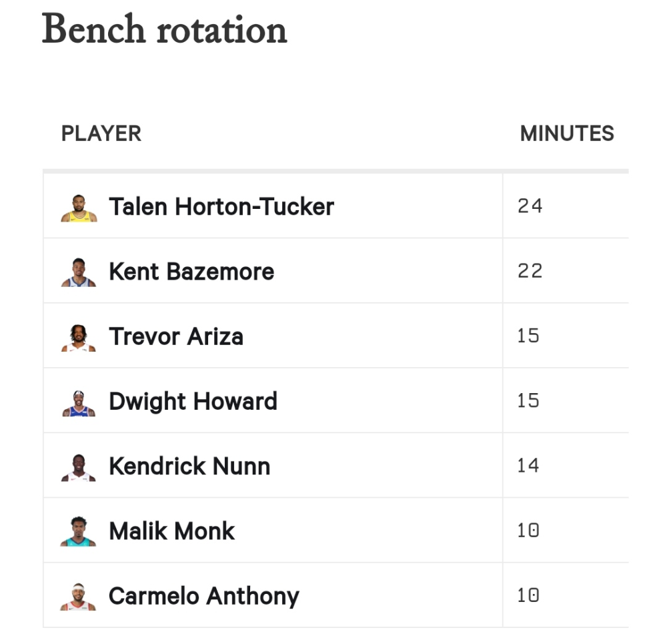Click Kent Bazemore's headshot icon
This screenshot has width=667, height=644.
pyautogui.click(x=79, y=272)
